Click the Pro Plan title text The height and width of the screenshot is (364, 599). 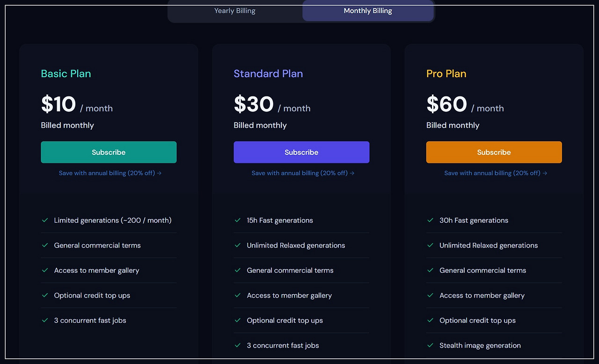446,73
